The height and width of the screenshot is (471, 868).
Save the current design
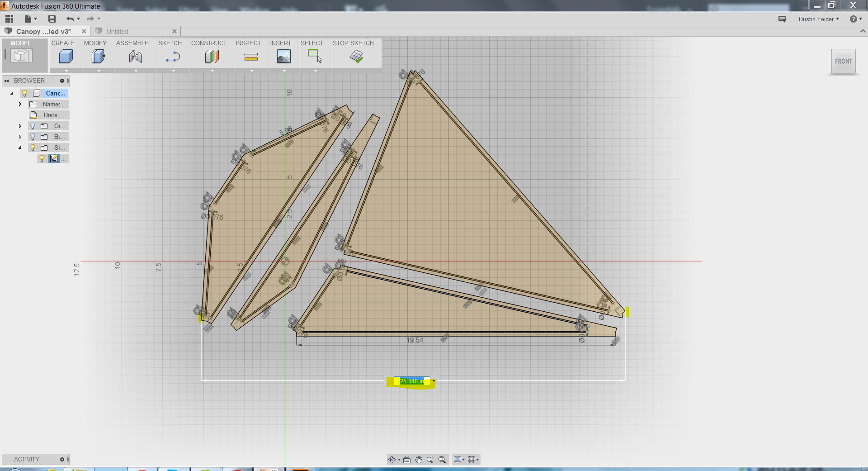click(52, 19)
